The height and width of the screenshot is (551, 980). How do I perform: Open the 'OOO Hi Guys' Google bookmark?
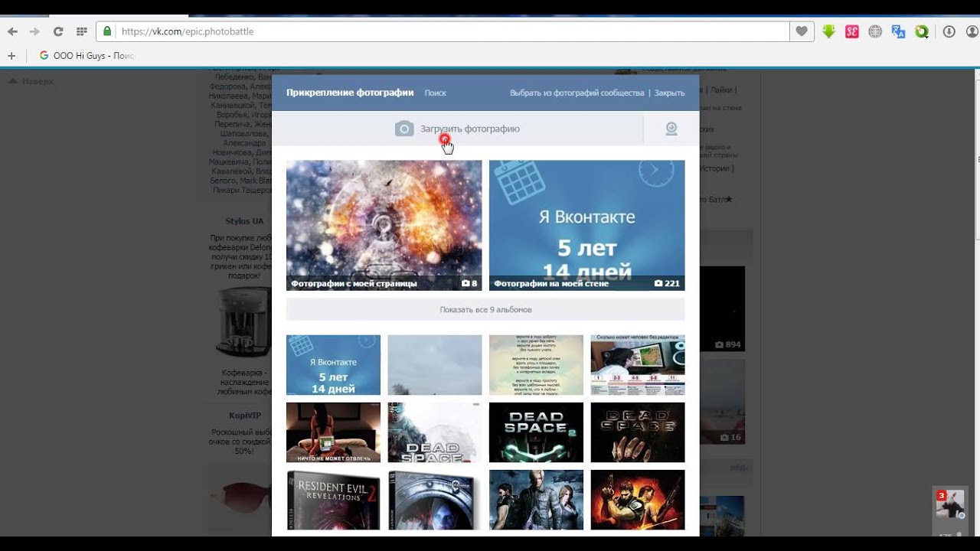point(87,56)
